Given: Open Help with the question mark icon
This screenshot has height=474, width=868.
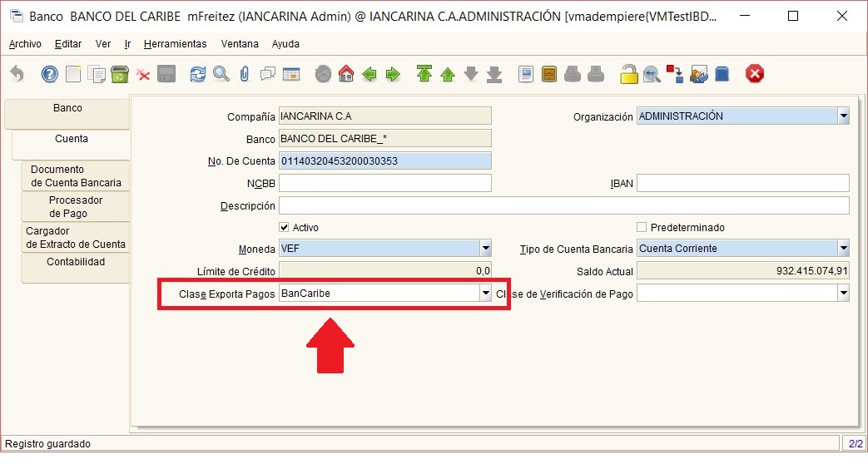Looking at the screenshot, I should point(50,73).
